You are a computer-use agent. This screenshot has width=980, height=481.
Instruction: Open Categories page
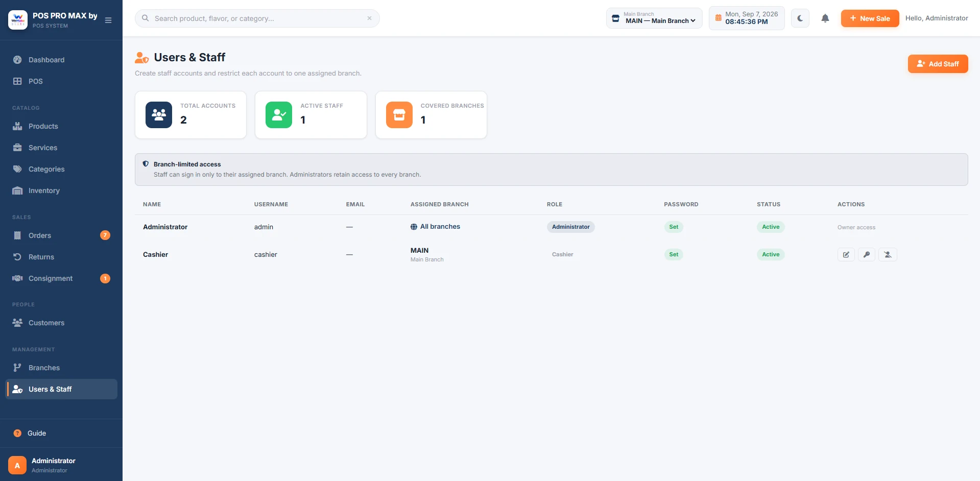coord(61,169)
